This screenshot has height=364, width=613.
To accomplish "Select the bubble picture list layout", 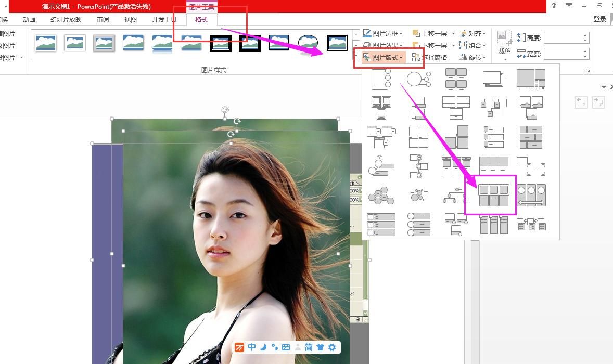I will tap(419, 195).
